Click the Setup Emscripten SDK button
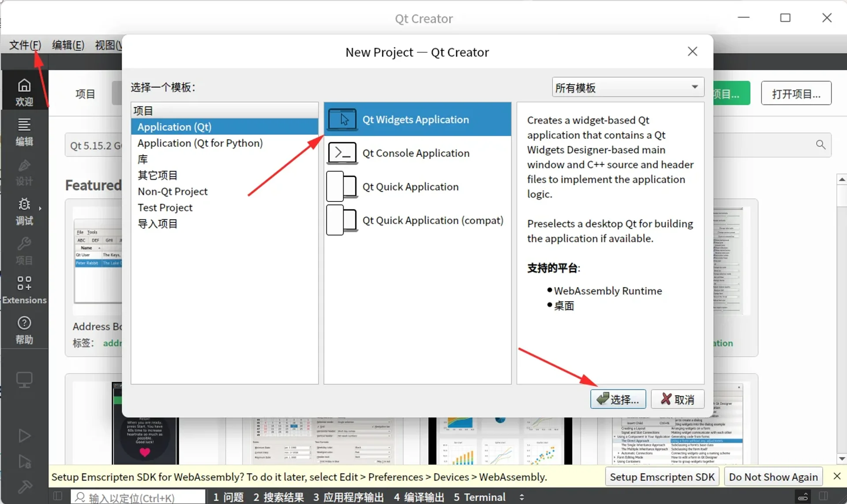 click(x=661, y=477)
